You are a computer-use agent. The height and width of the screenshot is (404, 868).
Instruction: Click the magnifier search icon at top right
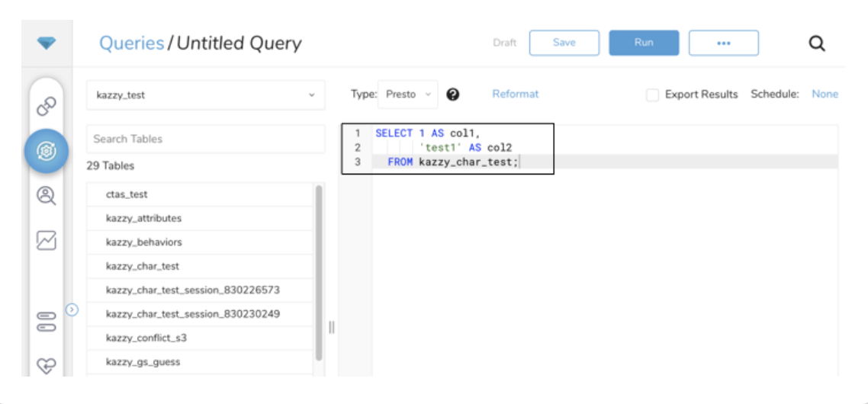[x=816, y=43]
